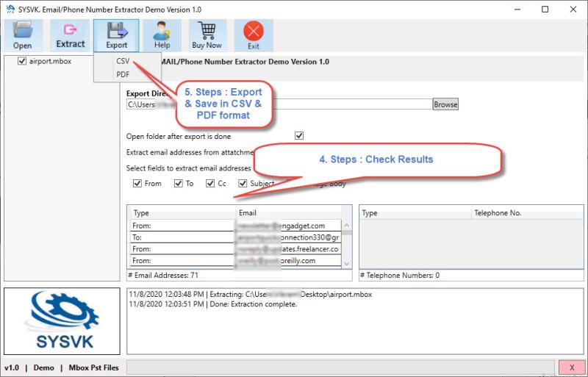Toggle the airport.mbox checkbox
588x377 pixels.
coord(22,61)
